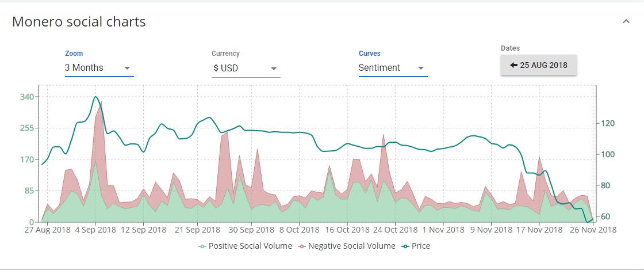Click the Curves dropdown arrow icon
644x270 pixels.
point(421,68)
